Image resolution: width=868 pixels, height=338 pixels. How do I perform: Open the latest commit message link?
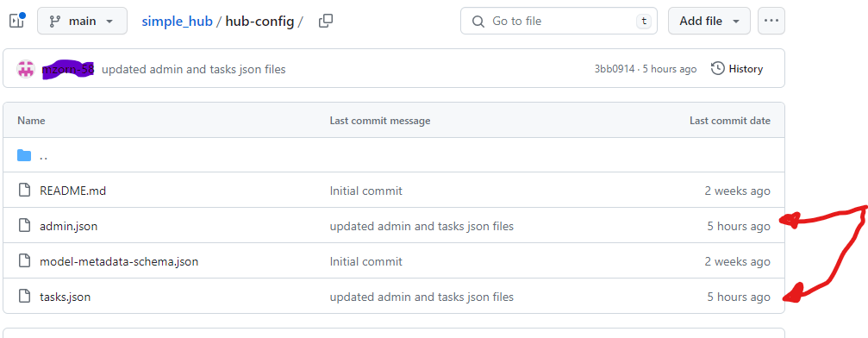pyautogui.click(x=194, y=69)
